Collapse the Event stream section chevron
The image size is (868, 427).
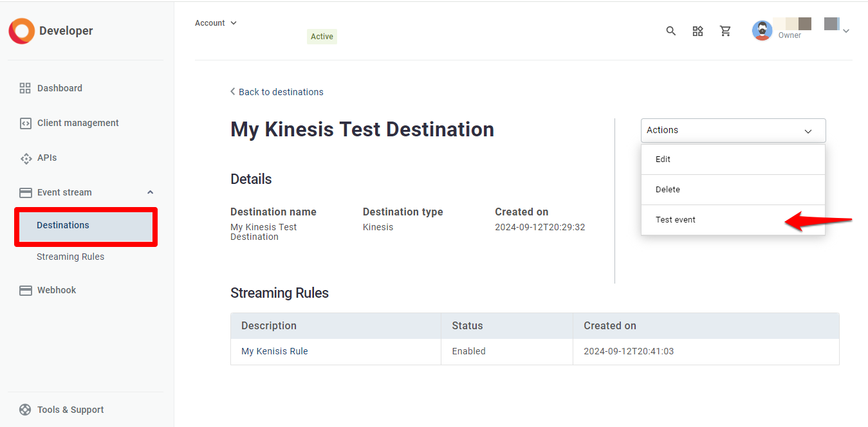(x=150, y=192)
